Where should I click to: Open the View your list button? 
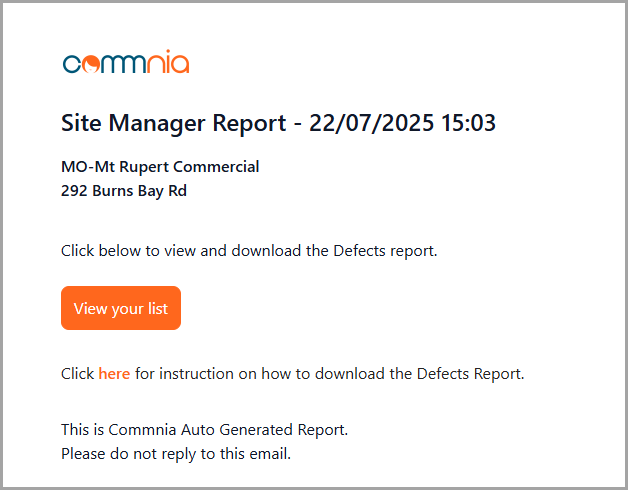(x=121, y=308)
